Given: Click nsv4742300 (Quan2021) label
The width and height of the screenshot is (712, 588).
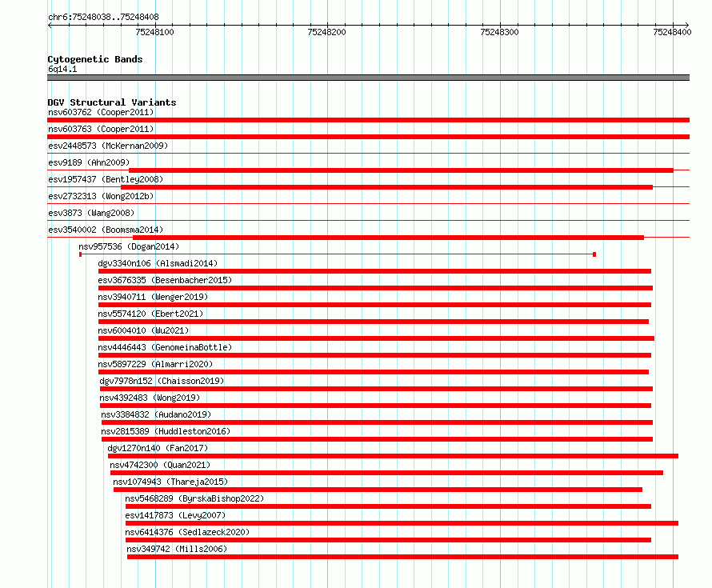Looking at the screenshot, I should click(x=160, y=465).
